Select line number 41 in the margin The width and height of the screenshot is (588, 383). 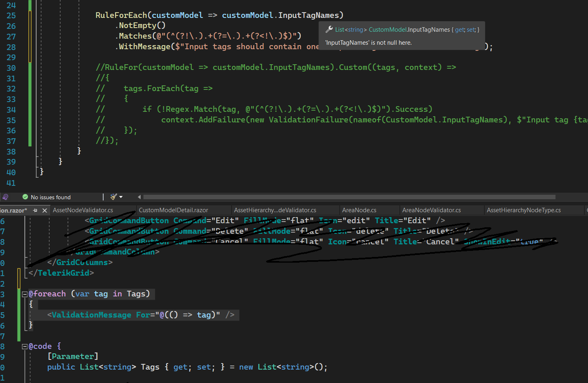pyautogui.click(x=11, y=183)
